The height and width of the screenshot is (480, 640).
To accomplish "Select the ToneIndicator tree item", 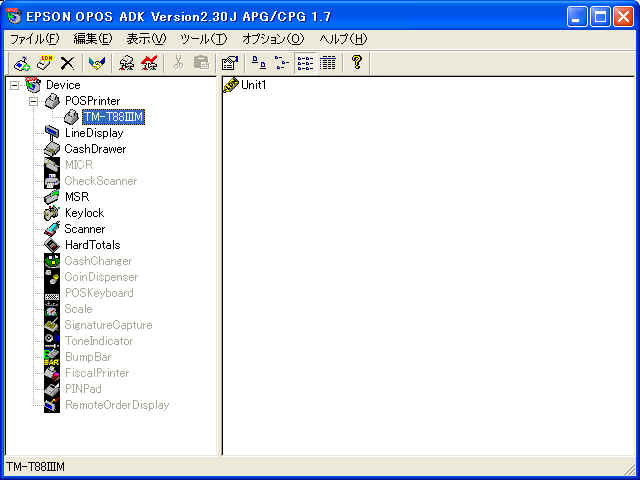I will click(x=99, y=341).
